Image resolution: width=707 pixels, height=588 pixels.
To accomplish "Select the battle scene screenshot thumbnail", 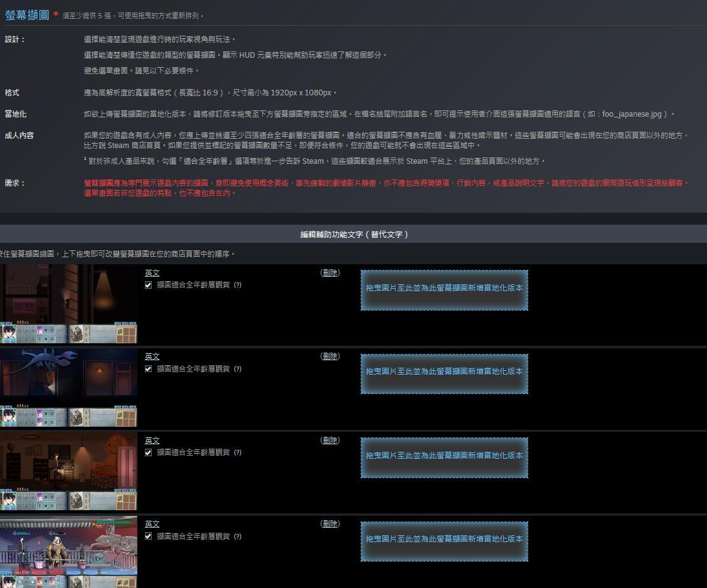I will (x=68, y=552).
